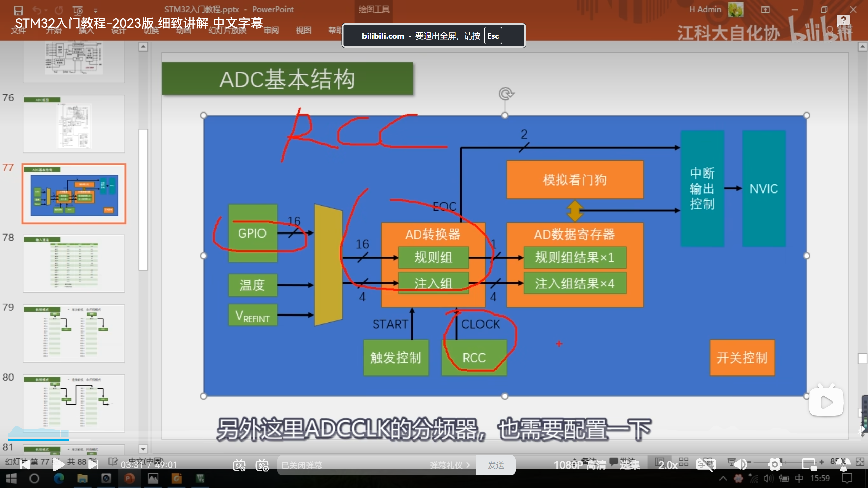The image size is (868, 488).
Task: Open the danmaku settings icon
Action: tap(262, 465)
